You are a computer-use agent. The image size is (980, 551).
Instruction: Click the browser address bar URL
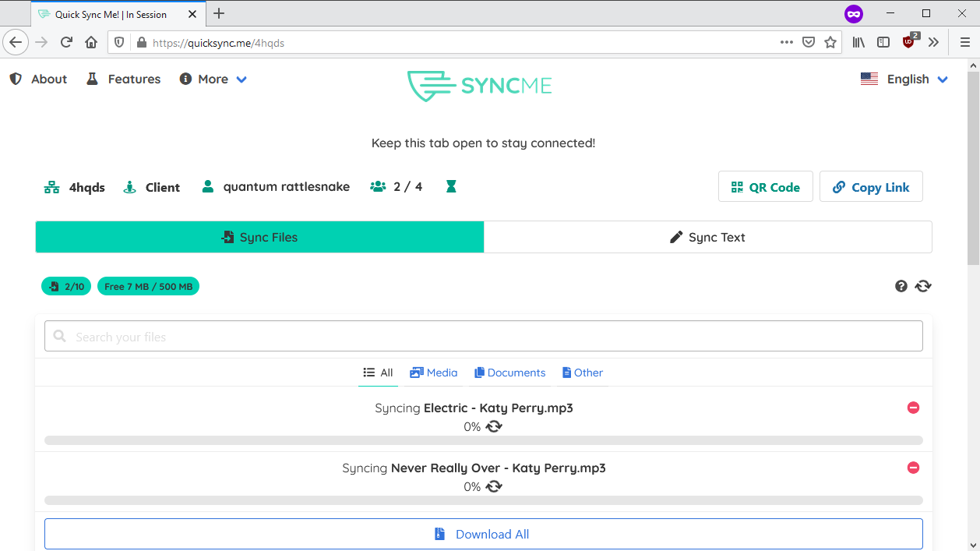(218, 43)
